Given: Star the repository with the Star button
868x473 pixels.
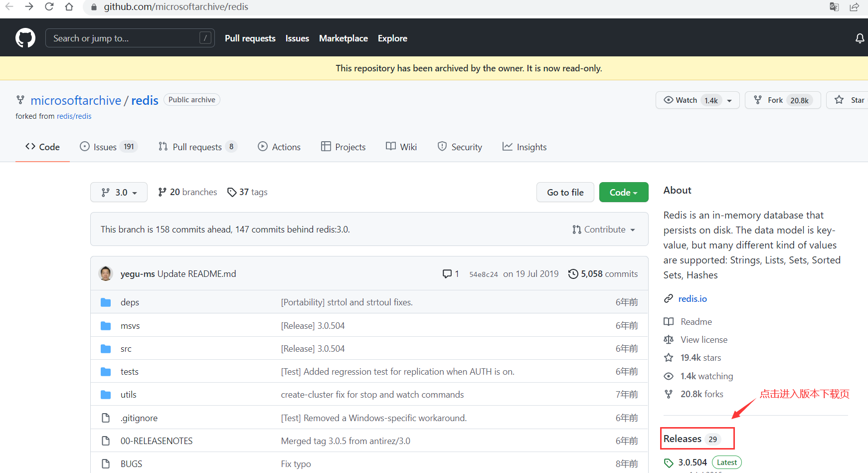Looking at the screenshot, I should (x=849, y=100).
